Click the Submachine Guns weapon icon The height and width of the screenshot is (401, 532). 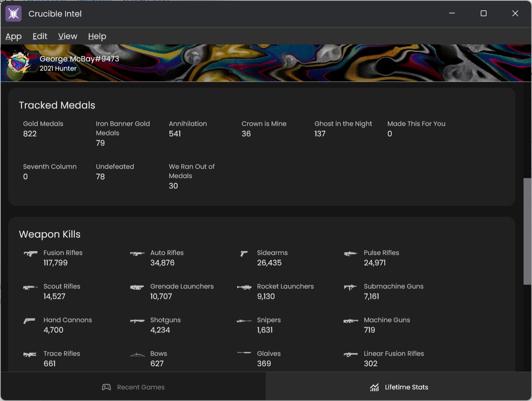pyautogui.click(x=350, y=287)
